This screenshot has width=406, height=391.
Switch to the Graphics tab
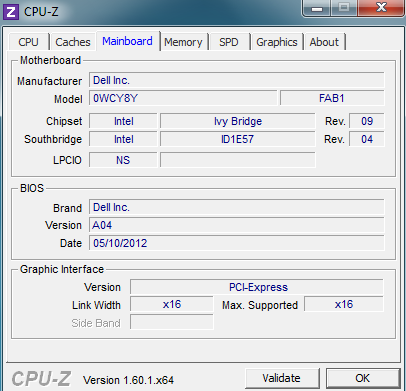point(277,42)
